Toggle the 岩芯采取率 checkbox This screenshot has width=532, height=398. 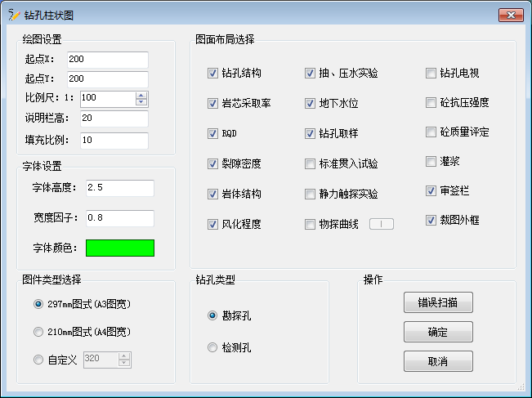213,104
